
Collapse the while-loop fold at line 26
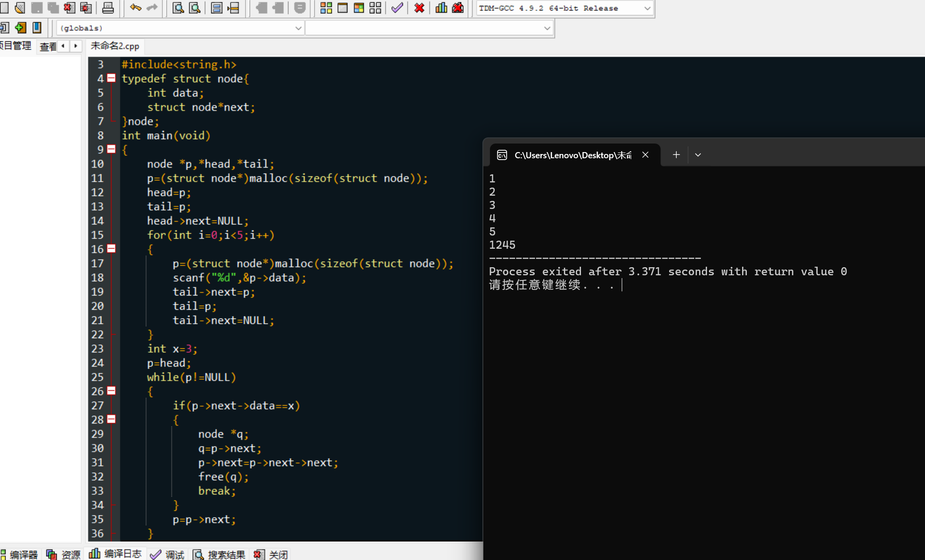point(111,391)
